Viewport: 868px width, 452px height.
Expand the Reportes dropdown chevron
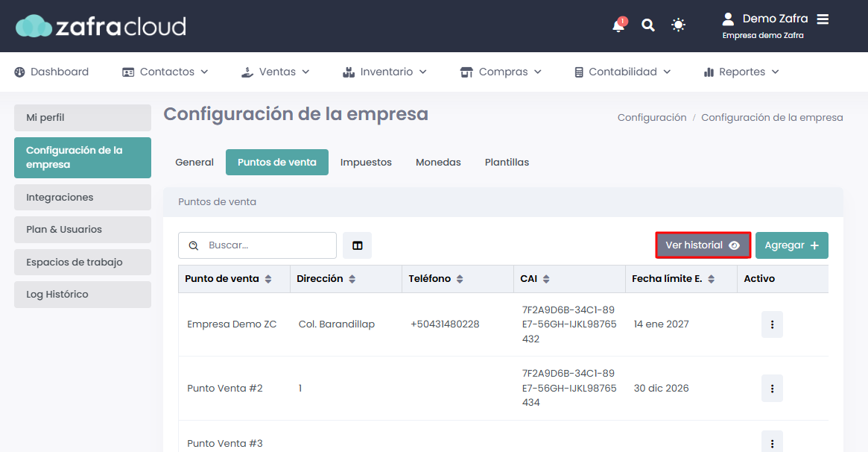pos(775,72)
